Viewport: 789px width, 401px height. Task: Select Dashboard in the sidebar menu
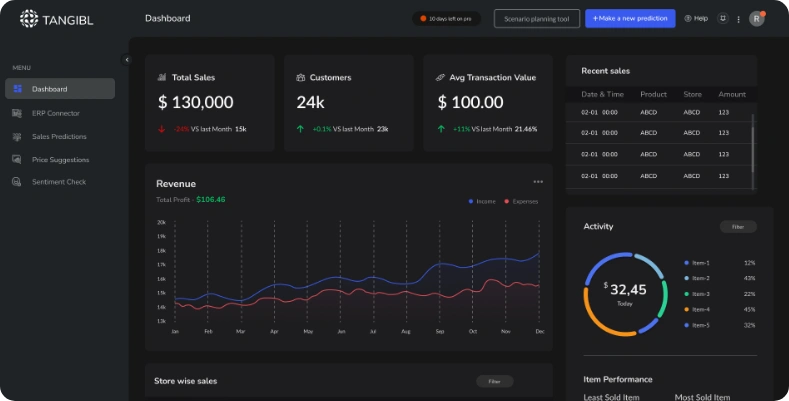tap(60, 89)
